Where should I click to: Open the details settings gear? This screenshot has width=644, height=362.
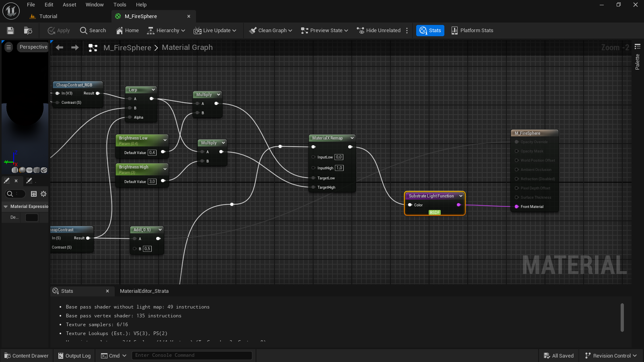pos(43,194)
